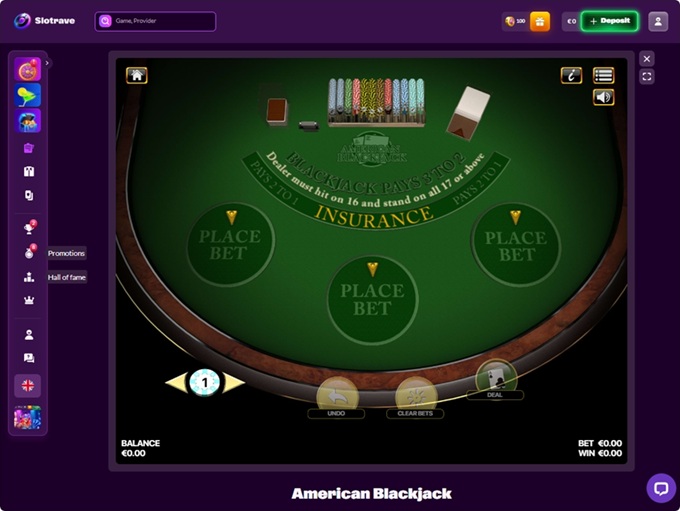Image resolution: width=680 pixels, height=511 pixels.
Task: Expand the left sidebar with chevron
Action: (47, 63)
